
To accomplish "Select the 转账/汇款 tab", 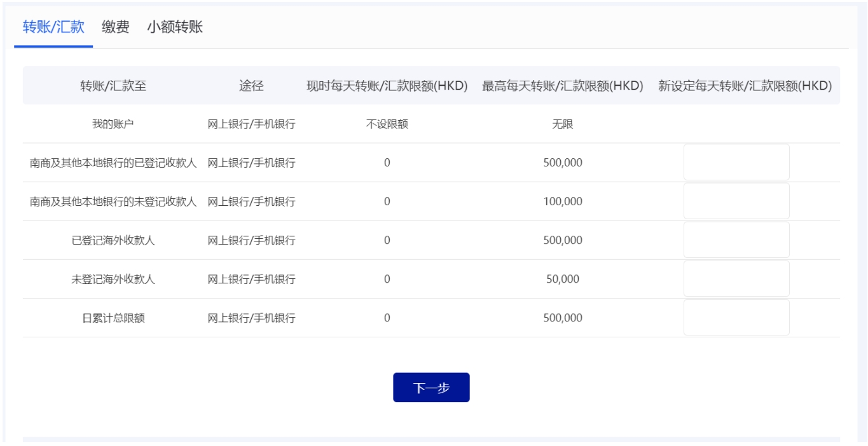I will 53,27.
